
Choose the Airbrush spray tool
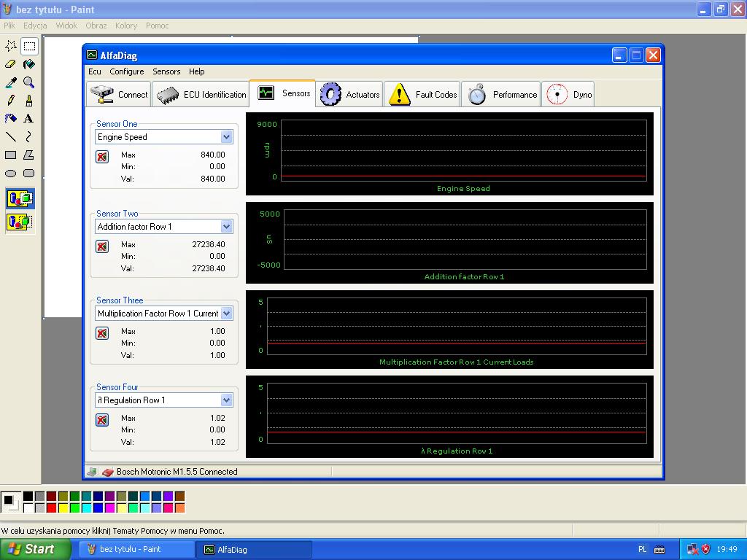coord(11,118)
